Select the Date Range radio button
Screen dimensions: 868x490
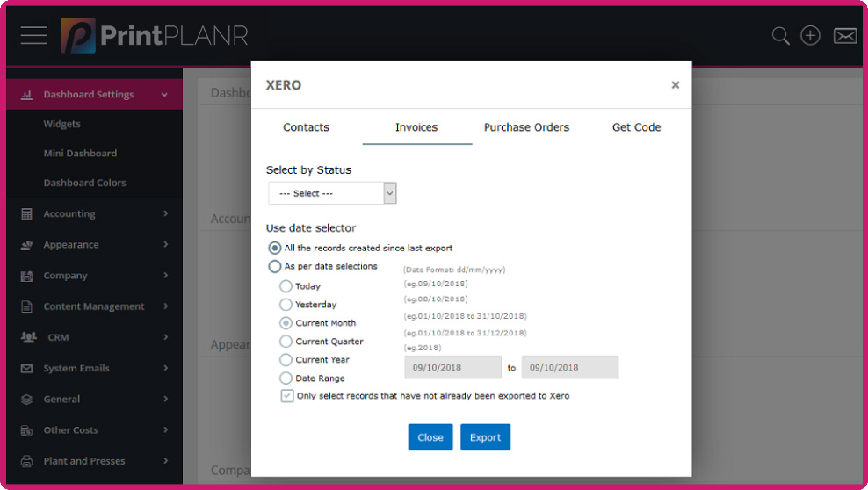[286, 378]
